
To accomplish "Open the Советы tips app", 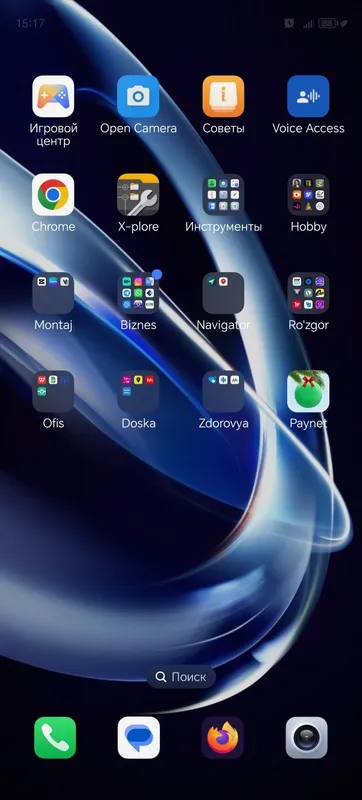I will [x=223, y=96].
